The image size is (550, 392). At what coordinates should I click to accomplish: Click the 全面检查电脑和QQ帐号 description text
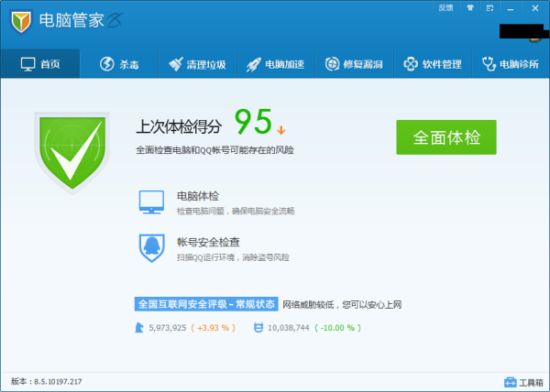[x=214, y=150]
